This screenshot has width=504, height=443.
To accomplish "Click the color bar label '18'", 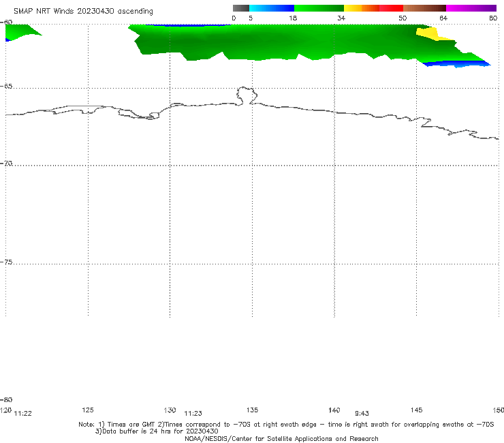I will coord(293,18).
